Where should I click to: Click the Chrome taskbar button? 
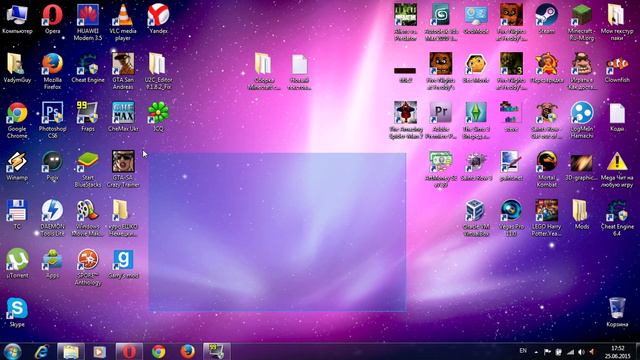(x=159, y=351)
